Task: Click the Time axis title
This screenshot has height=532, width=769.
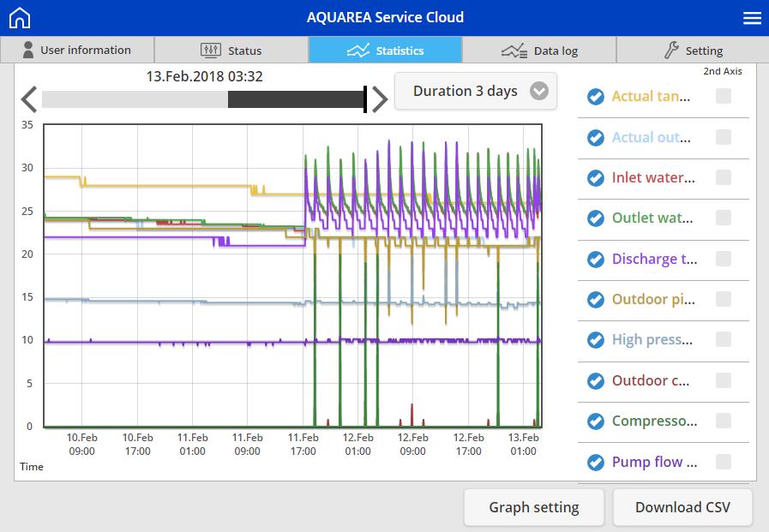Action: (32, 467)
